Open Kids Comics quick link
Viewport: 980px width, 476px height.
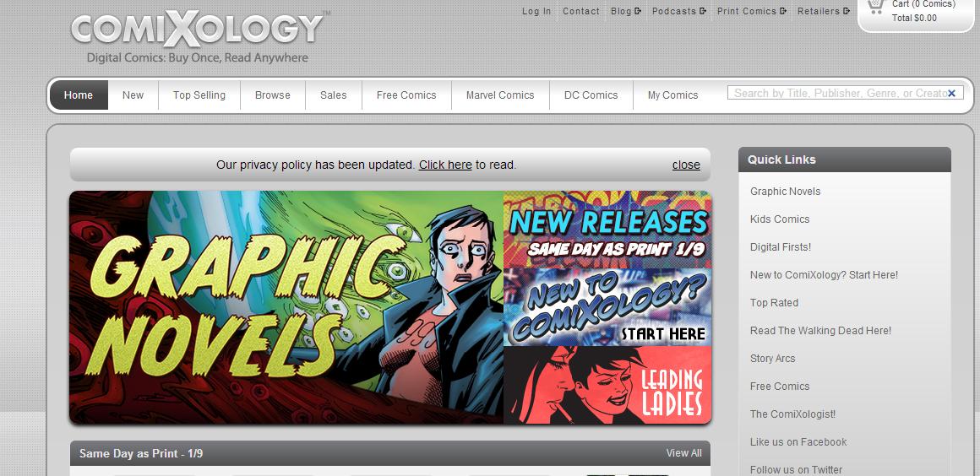pyautogui.click(x=780, y=219)
